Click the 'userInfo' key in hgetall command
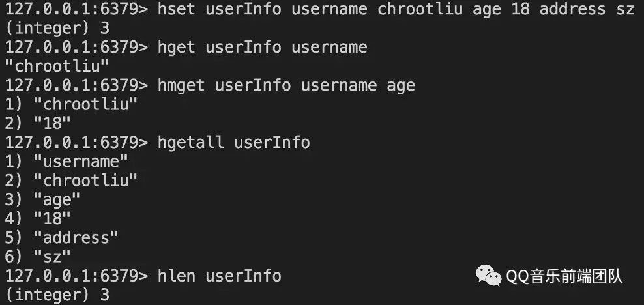 pyautogui.click(x=272, y=141)
